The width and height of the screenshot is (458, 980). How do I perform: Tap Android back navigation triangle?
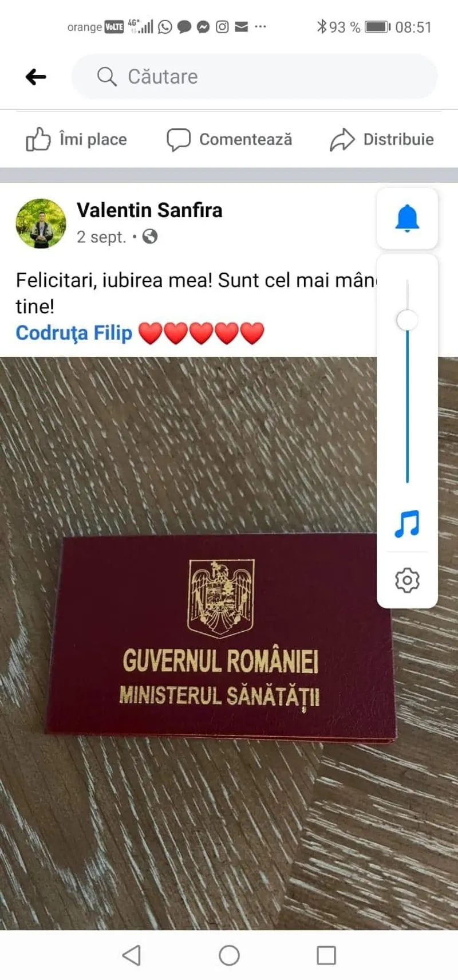(x=132, y=955)
